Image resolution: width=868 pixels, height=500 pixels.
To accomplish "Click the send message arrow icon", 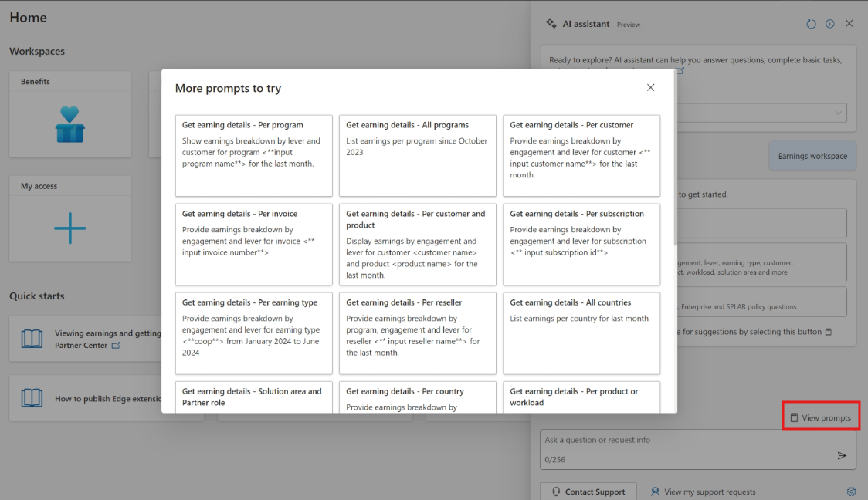I will [842, 456].
